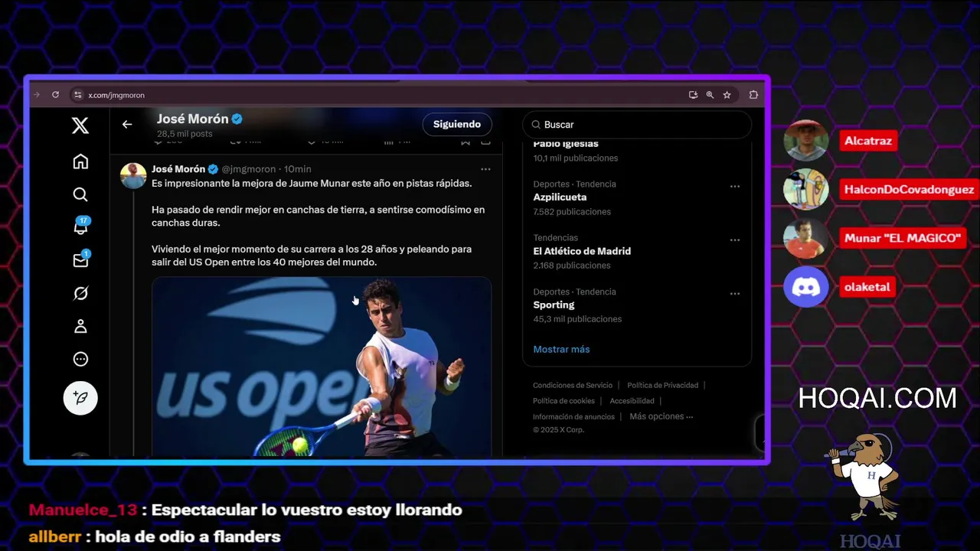This screenshot has height=551, width=980.
Task: Click the browser forward arrow
Action: pos(36,95)
